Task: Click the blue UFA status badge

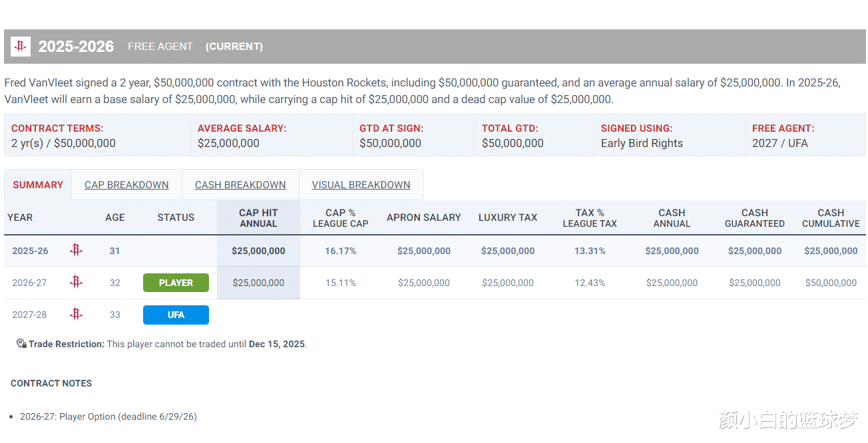Action: click(176, 315)
